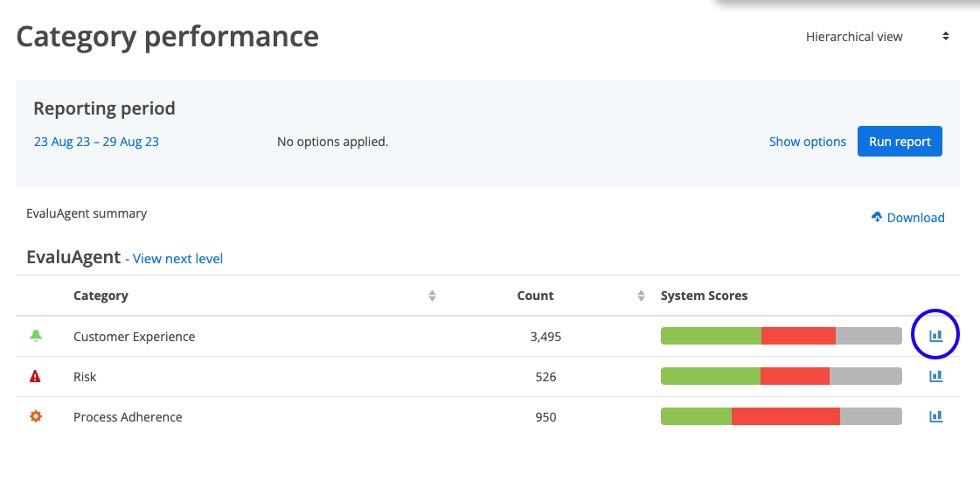Click the Category column header label
The width and height of the screenshot is (980, 481).
(x=101, y=296)
